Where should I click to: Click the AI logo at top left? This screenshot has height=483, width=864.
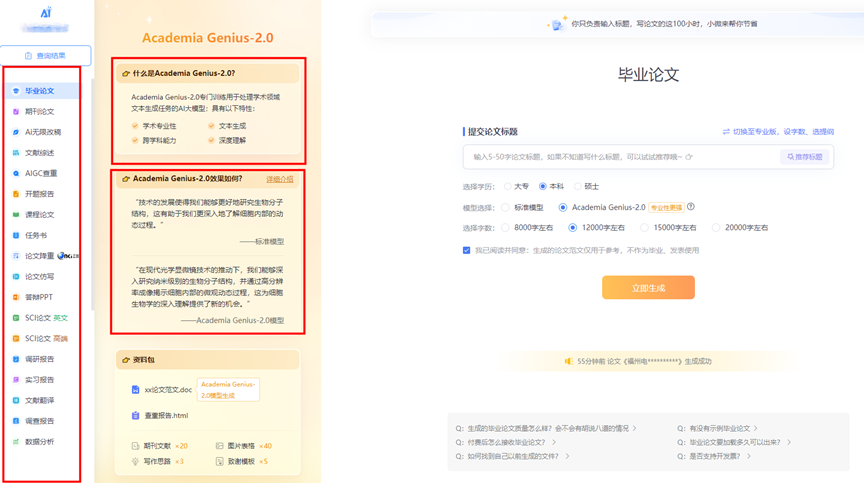(46, 12)
